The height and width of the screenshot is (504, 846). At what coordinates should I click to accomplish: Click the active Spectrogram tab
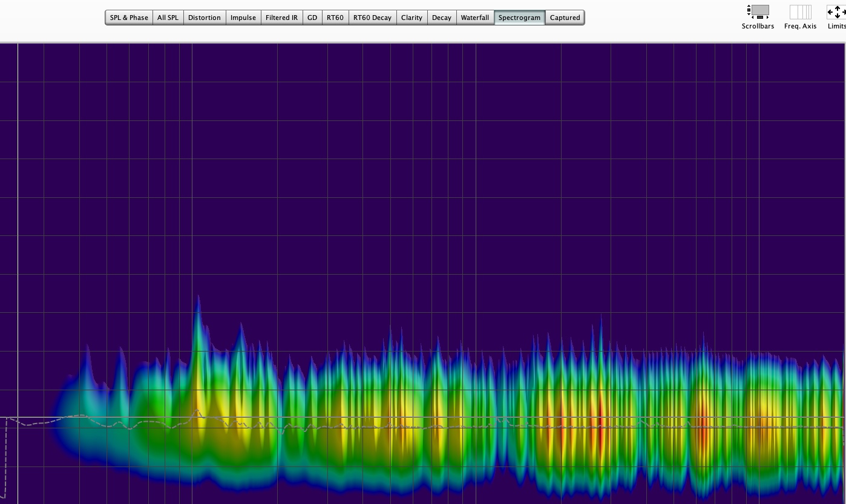[x=519, y=18]
